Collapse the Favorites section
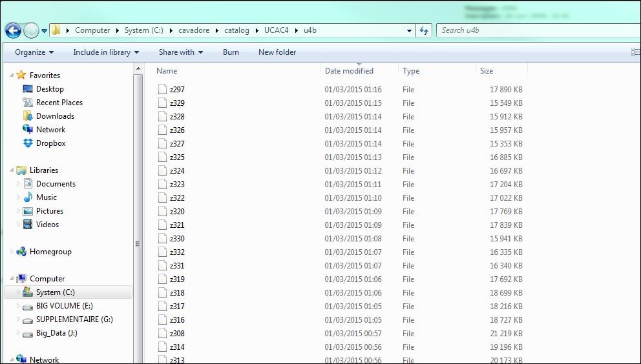This screenshot has width=641, height=364. click(12, 76)
